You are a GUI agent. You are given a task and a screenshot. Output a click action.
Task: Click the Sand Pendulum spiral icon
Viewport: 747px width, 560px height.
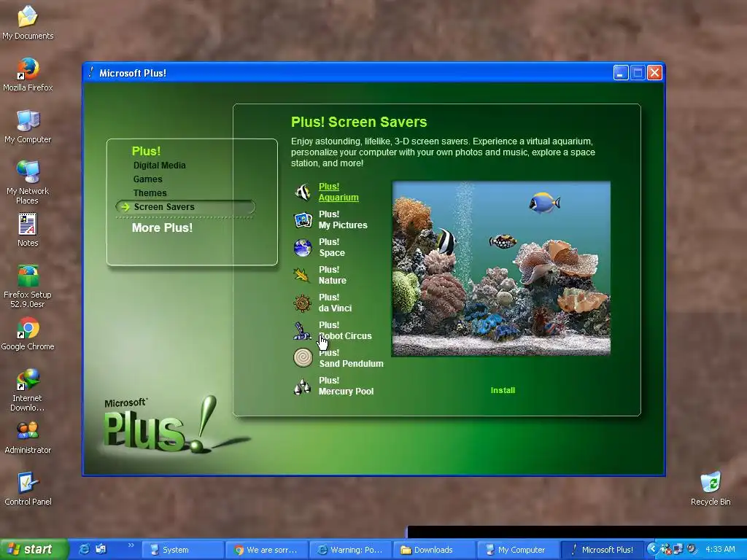tap(303, 357)
